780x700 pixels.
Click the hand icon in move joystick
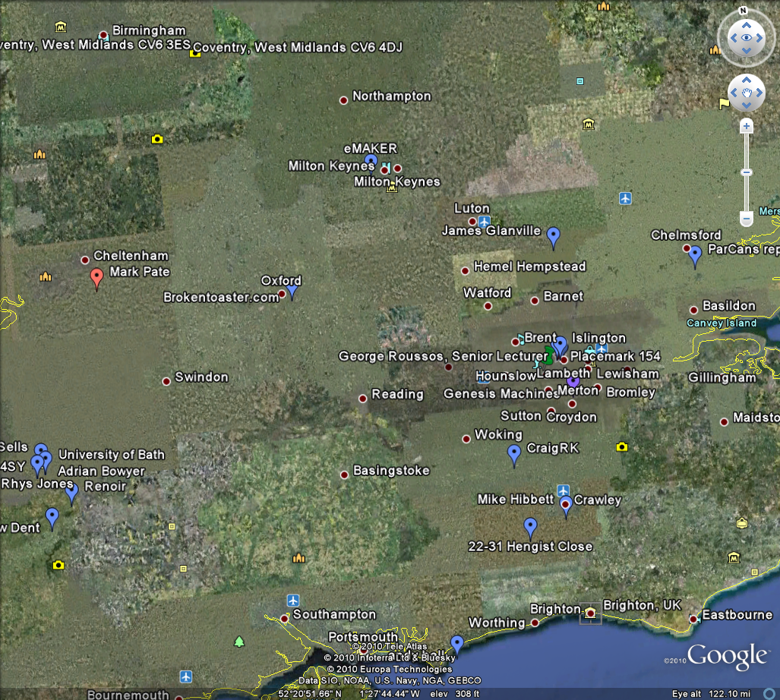[x=746, y=93]
